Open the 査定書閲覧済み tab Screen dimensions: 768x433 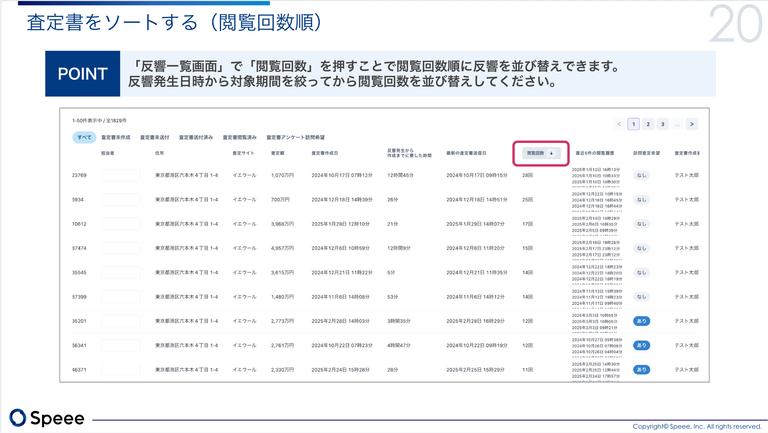tap(240, 136)
